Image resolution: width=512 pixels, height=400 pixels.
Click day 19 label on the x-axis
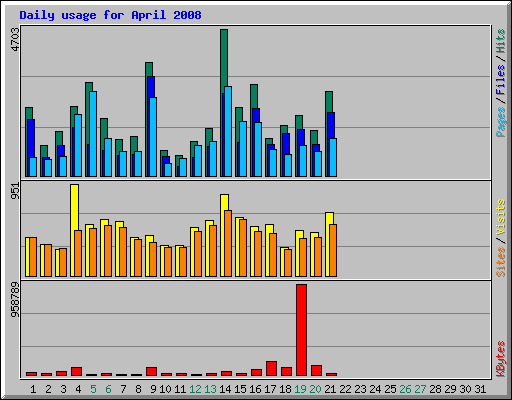point(300,389)
